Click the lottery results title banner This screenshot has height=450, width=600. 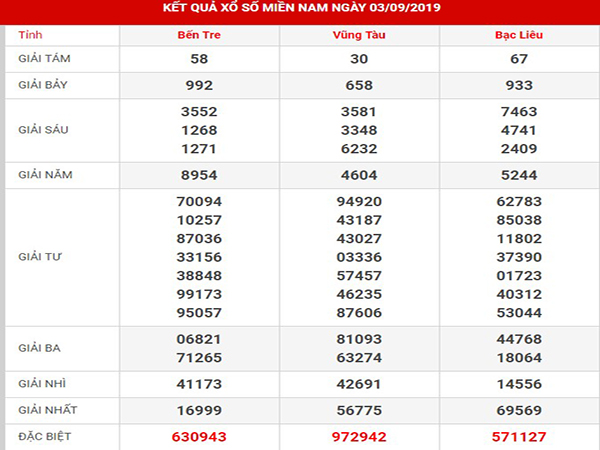point(300,9)
